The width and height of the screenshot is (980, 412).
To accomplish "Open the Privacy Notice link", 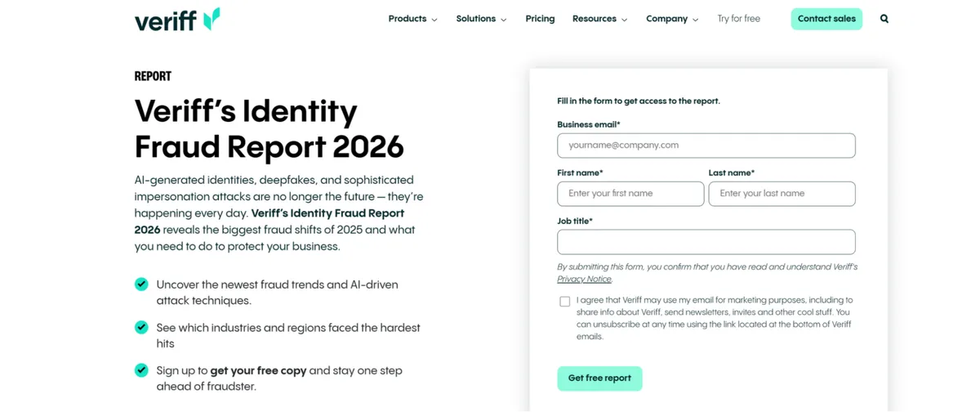I will [584, 280].
